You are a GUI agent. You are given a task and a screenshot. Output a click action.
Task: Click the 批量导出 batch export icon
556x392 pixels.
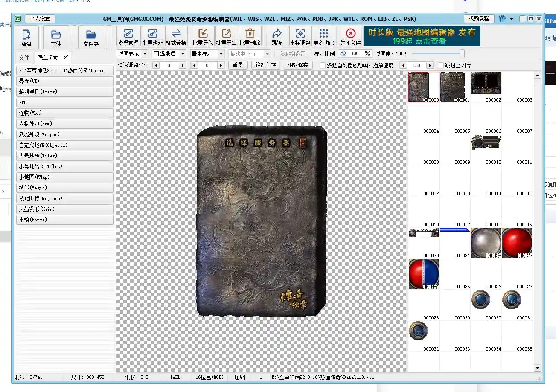(226, 37)
